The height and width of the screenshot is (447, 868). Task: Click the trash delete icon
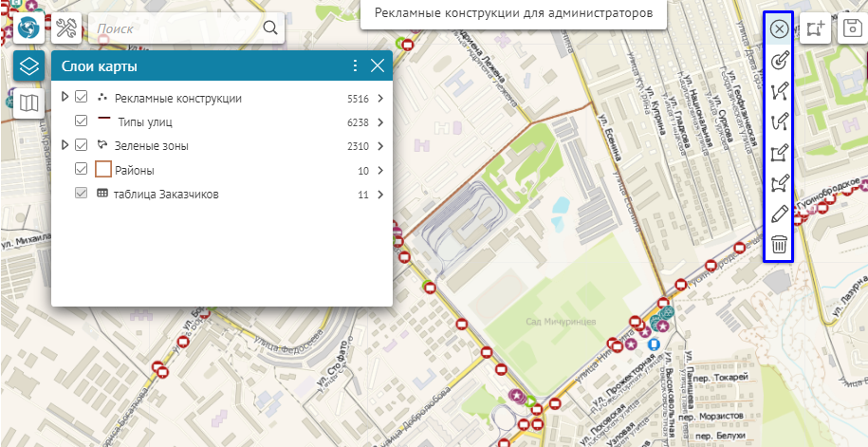779,245
